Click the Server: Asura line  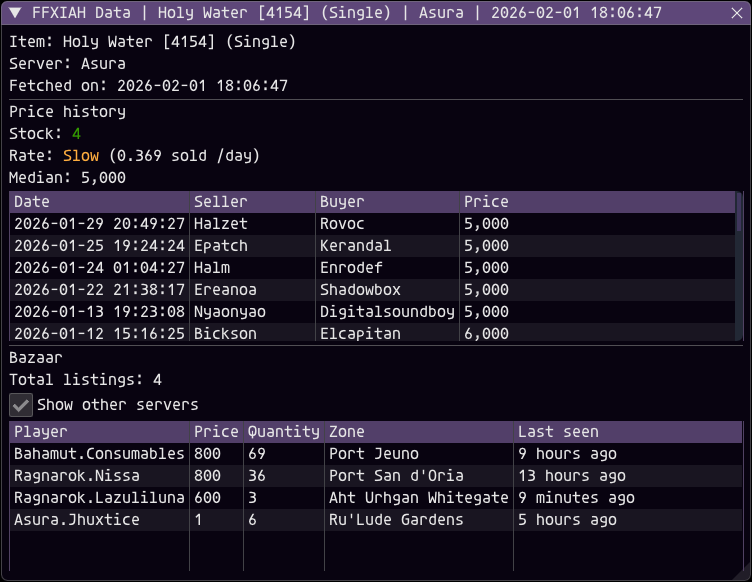pos(67,63)
